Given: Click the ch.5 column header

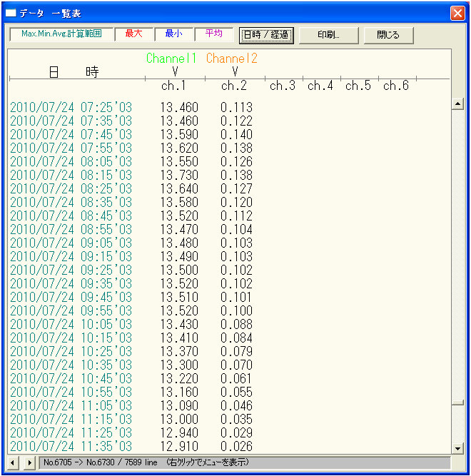Looking at the screenshot, I should 358,86.
